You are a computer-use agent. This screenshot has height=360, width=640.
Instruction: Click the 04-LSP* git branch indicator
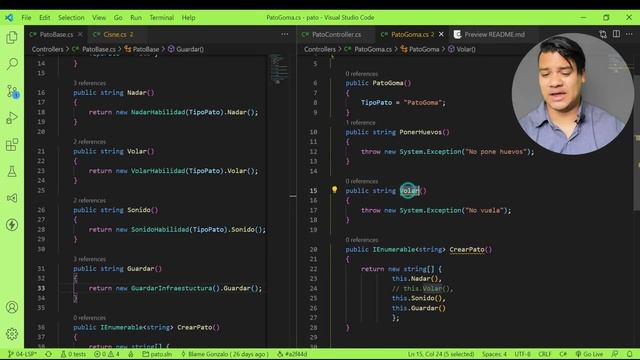click(x=22, y=354)
